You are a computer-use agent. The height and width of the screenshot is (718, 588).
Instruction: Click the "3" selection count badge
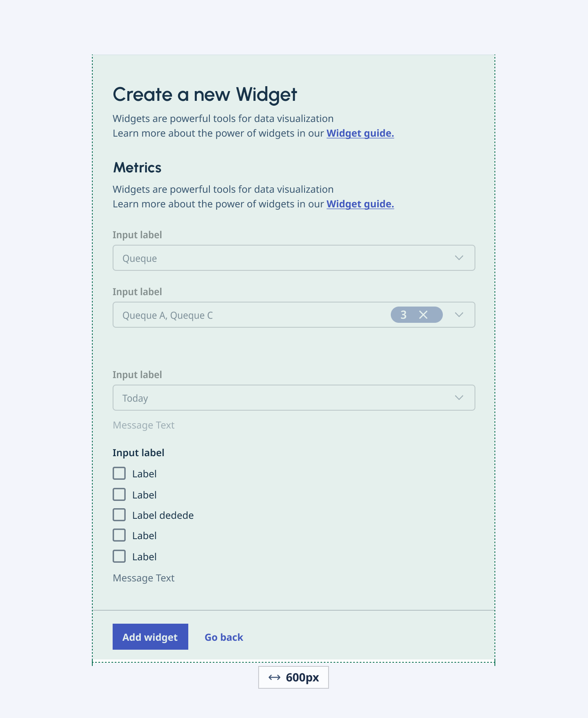(403, 314)
